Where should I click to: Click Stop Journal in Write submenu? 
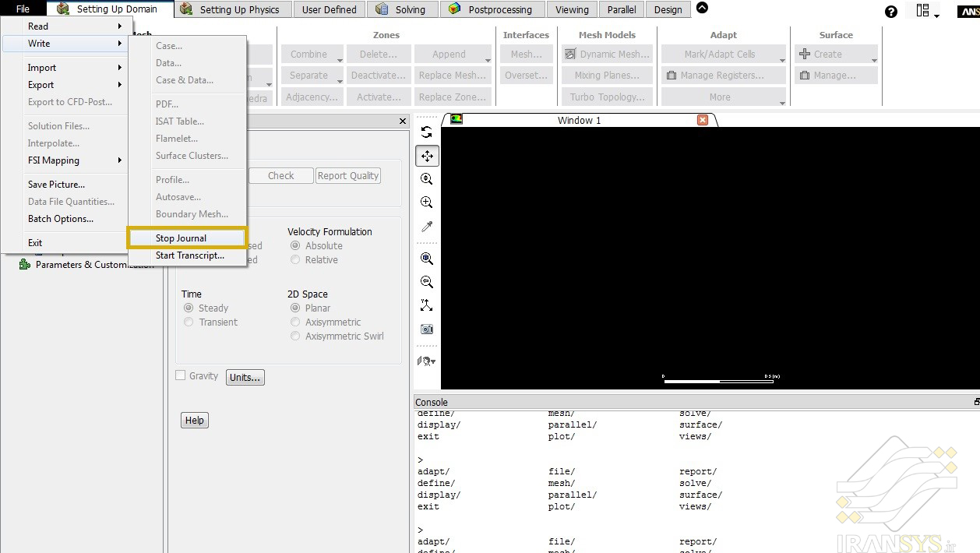coord(187,238)
